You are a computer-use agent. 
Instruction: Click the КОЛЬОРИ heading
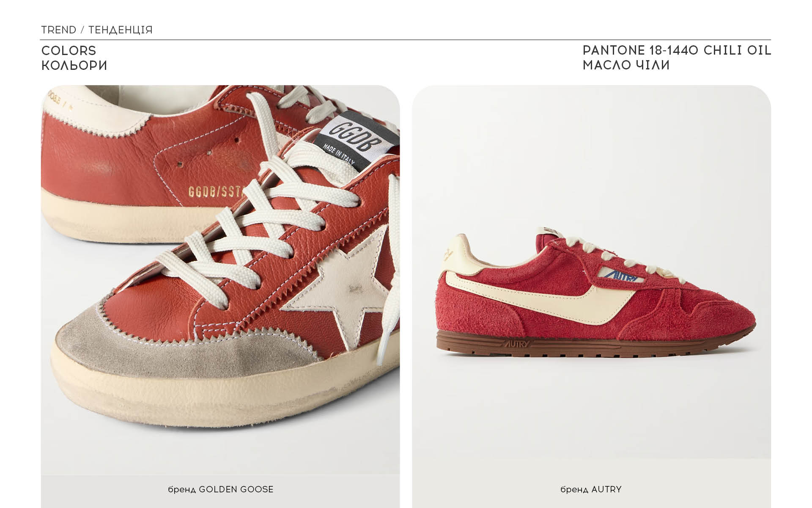(x=74, y=66)
